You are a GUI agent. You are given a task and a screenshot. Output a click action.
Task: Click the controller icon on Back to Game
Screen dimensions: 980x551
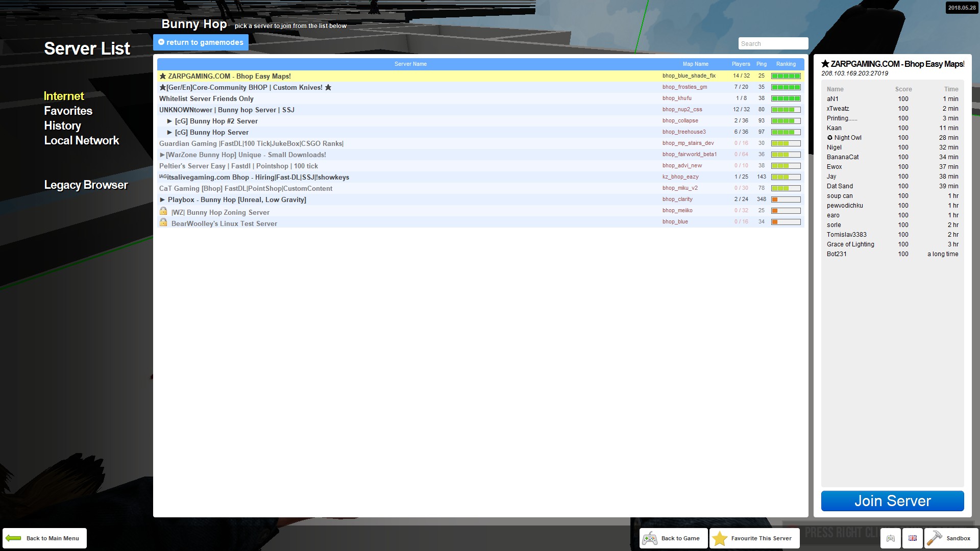[x=650, y=538]
